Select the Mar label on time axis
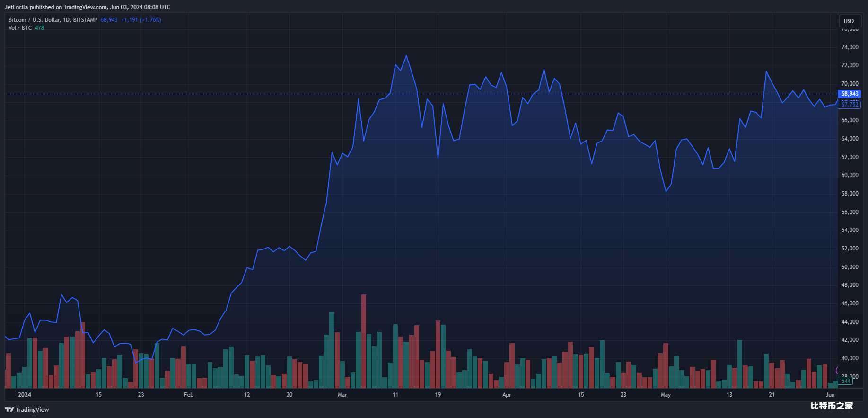This screenshot has height=418, width=868. (x=342, y=395)
